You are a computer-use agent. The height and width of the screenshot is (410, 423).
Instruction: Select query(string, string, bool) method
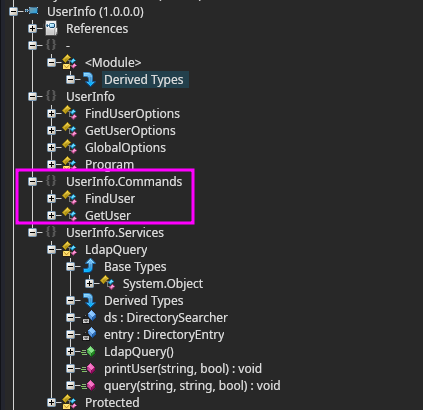pyautogui.click(x=192, y=386)
